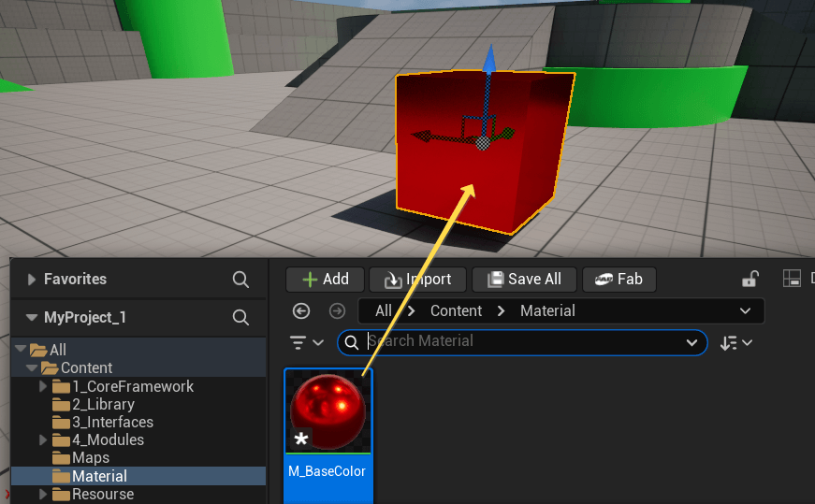Toggle the Content Browser lock icon

point(750,279)
